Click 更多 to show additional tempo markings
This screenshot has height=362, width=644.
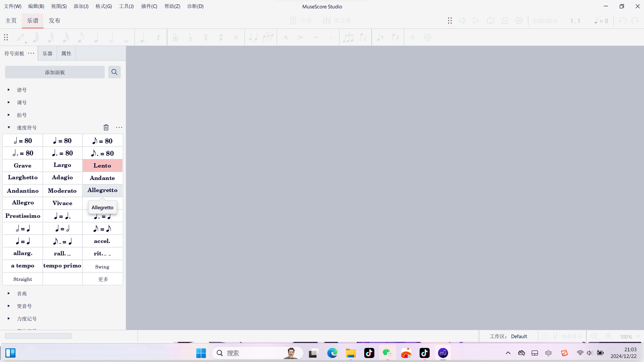pos(103,279)
